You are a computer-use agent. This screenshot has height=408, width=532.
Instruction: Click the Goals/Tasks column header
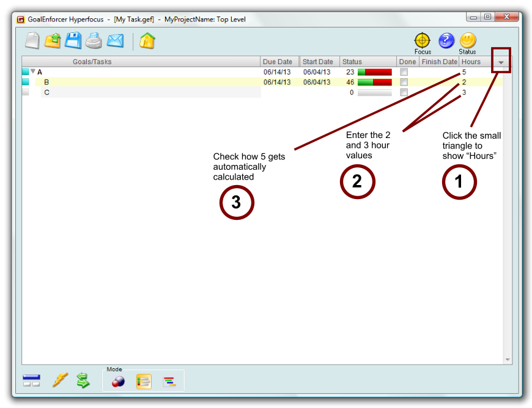[92, 62]
